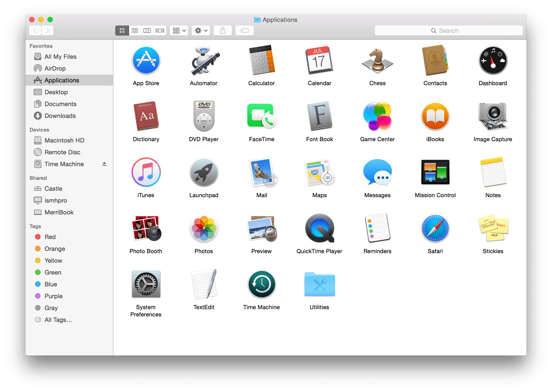Open the ismhpro shared computer
The height and width of the screenshot is (392, 552).
69,200
